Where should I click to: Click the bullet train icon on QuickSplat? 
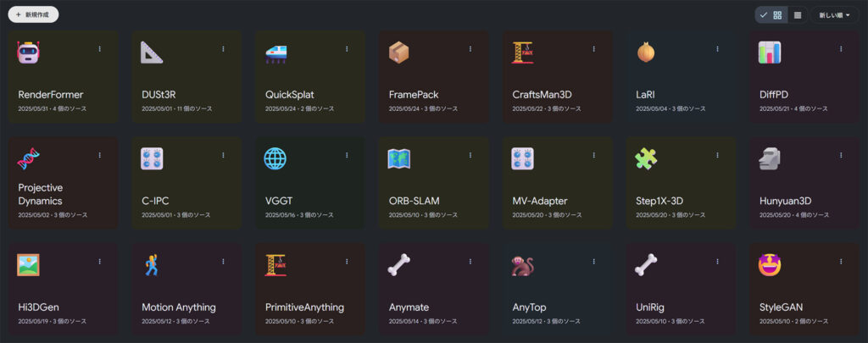click(276, 53)
